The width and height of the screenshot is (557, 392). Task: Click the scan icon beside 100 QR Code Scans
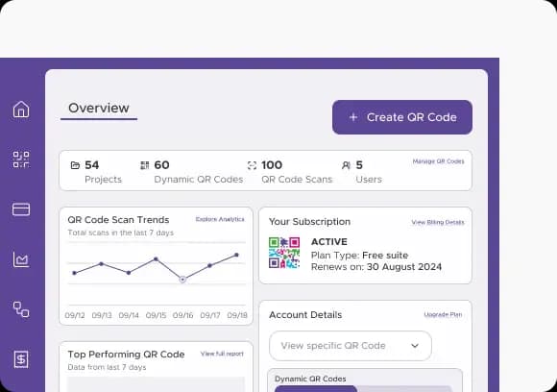pos(252,165)
